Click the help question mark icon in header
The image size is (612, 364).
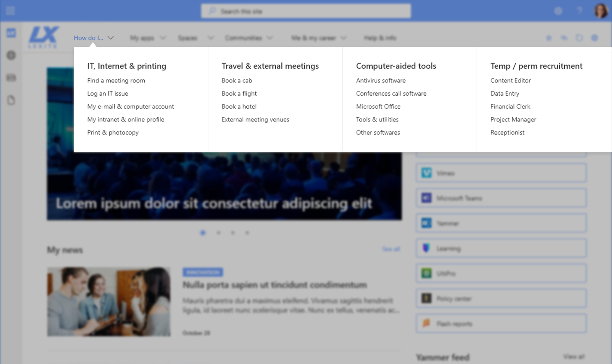pos(579,11)
